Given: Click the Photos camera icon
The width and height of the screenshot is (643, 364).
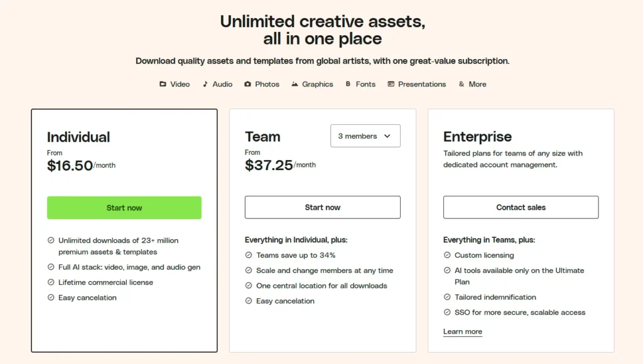Looking at the screenshot, I should click(x=247, y=84).
